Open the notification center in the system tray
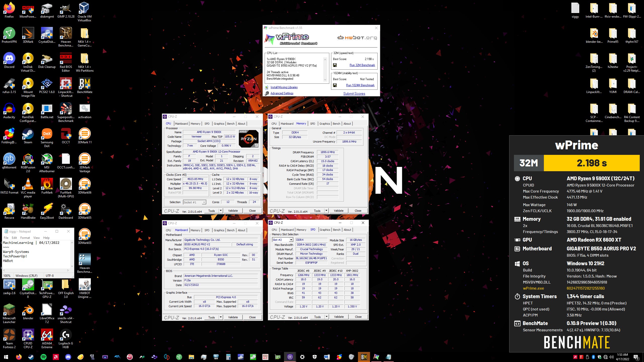 pyautogui.click(x=636, y=357)
